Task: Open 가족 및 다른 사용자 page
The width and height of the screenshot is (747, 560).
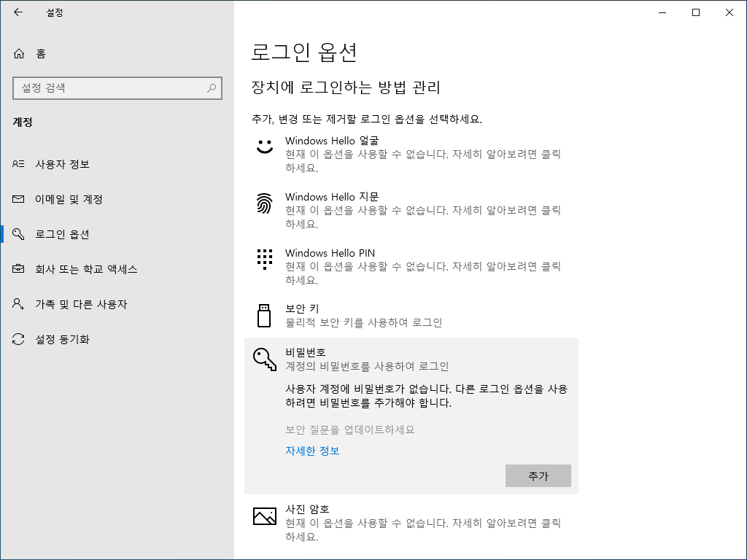Action: point(117,304)
